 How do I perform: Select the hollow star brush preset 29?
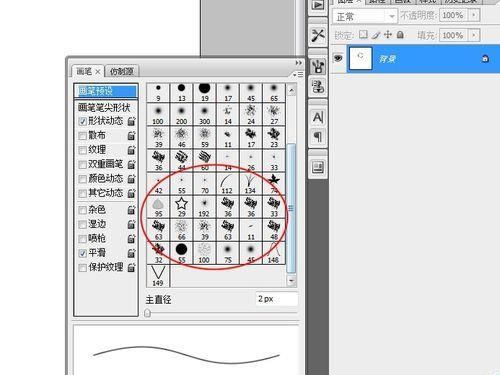182,207
